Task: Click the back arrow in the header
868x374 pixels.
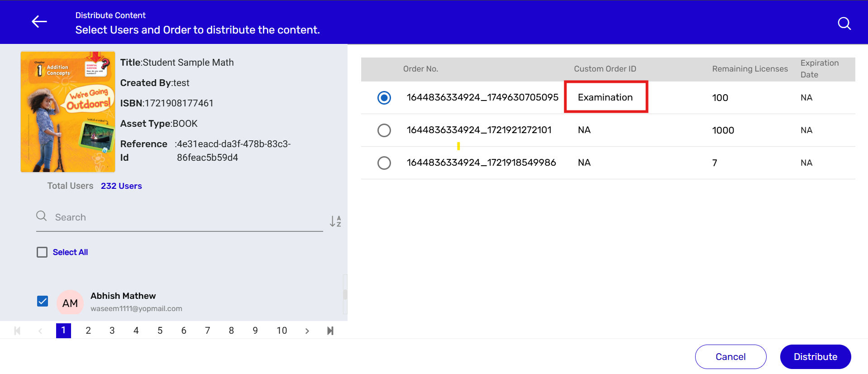Action: pyautogui.click(x=39, y=22)
